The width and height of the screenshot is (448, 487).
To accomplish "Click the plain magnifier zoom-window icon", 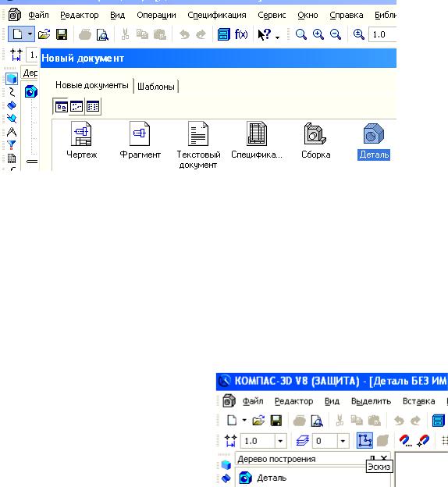I will pyautogui.click(x=300, y=34).
